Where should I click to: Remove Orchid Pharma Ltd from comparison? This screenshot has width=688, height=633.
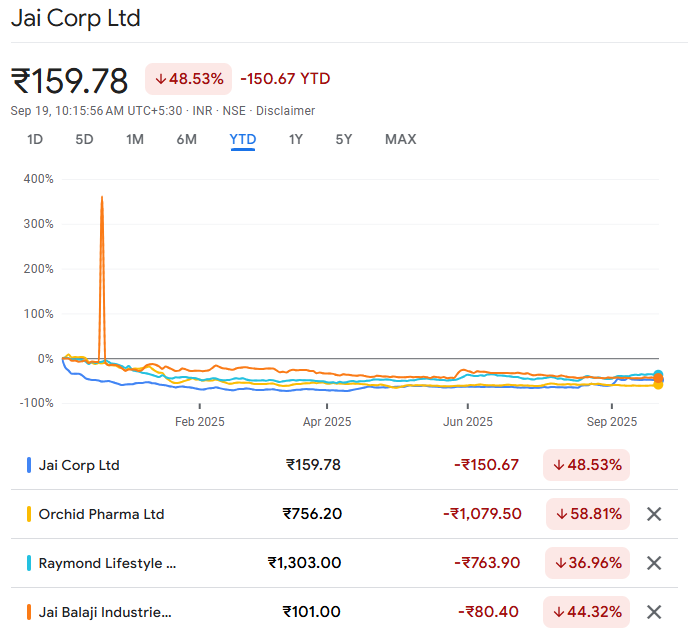[x=654, y=514]
